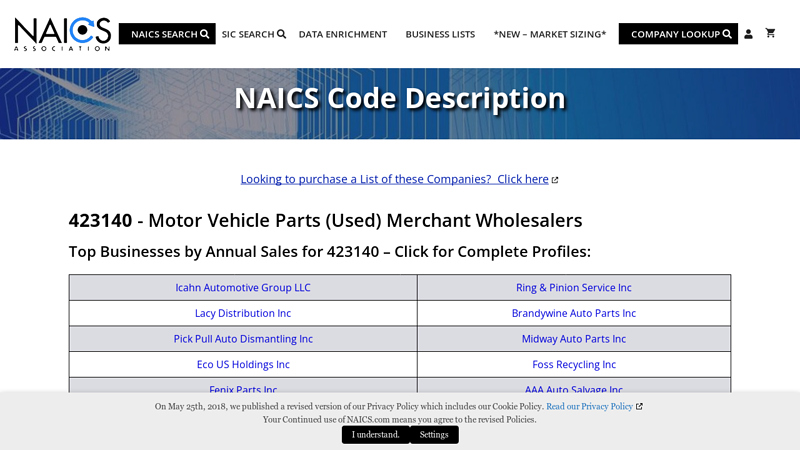
Task: Open Brandywine Auto Parts Inc profile
Action: 573,313
